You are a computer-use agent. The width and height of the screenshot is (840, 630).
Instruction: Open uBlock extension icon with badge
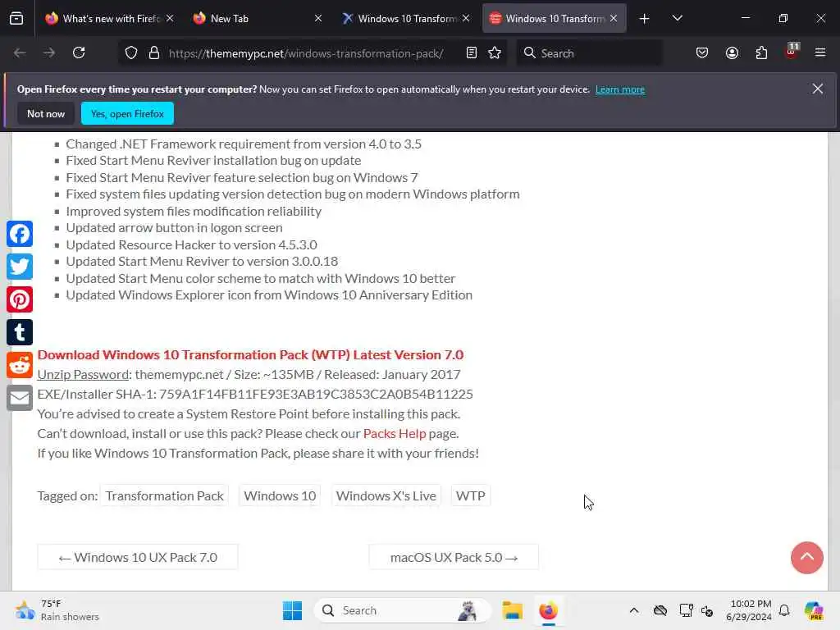coord(792,52)
